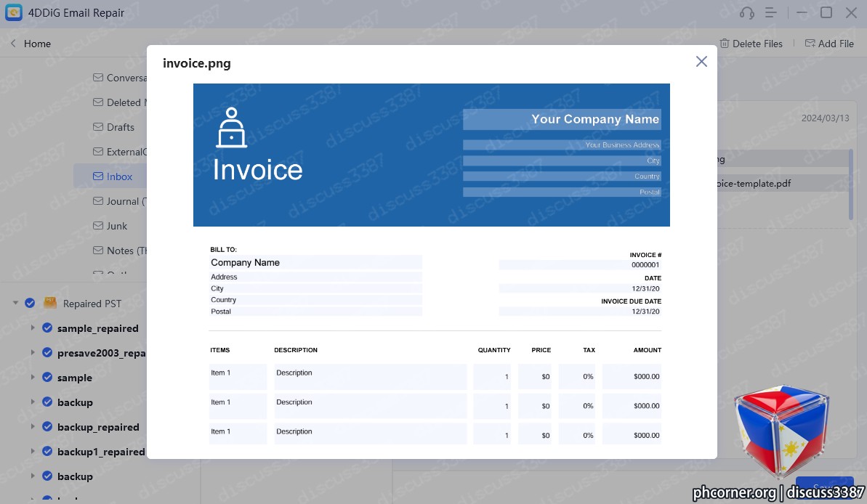
Task: Close the invoice.png preview dialog
Action: pyautogui.click(x=701, y=61)
